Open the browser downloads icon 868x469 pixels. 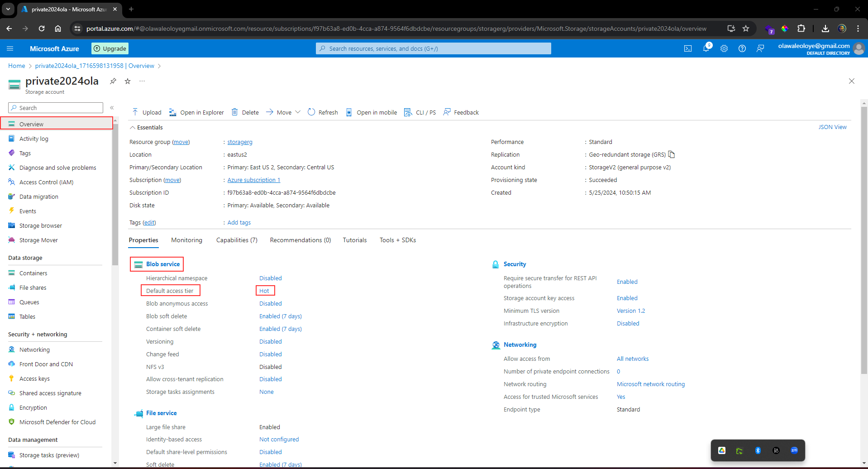(825, 29)
